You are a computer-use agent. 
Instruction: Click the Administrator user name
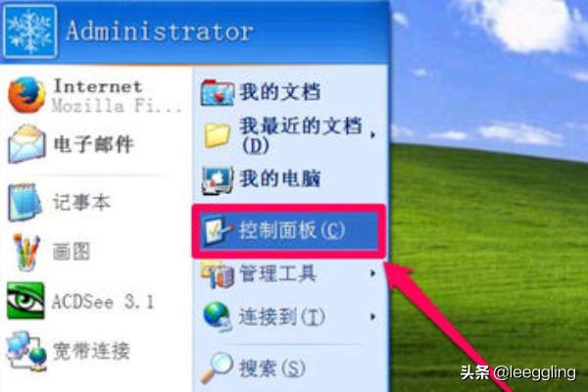tap(160, 30)
